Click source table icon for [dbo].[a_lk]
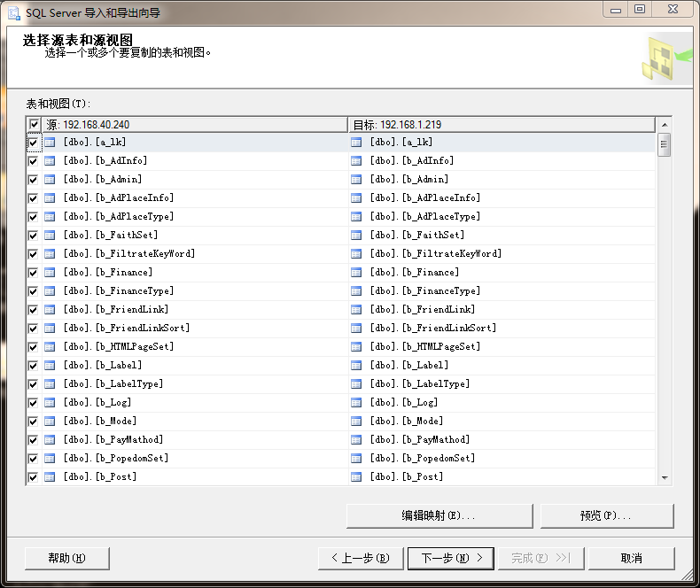The width and height of the screenshot is (700, 588). [x=50, y=143]
